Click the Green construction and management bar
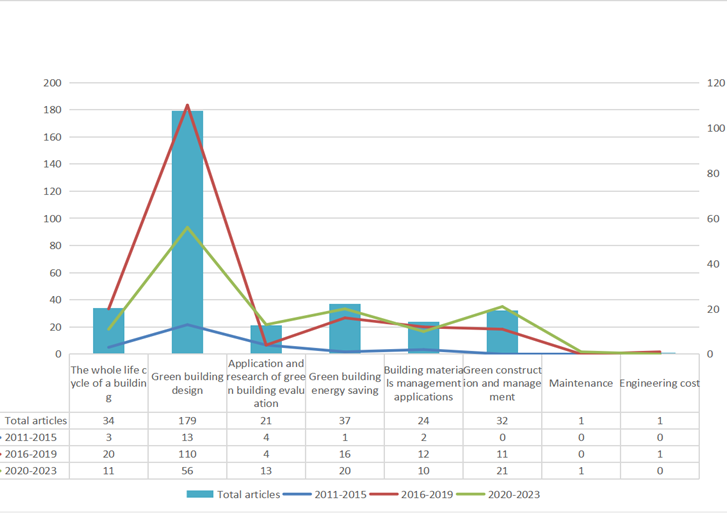The width and height of the screenshot is (727, 513). (502, 333)
